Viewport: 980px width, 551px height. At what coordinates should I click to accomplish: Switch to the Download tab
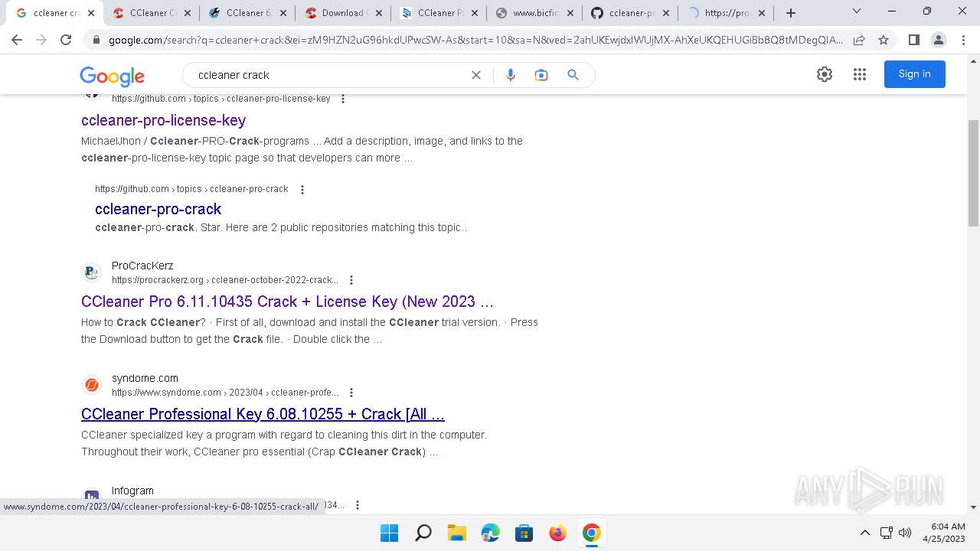tap(343, 13)
